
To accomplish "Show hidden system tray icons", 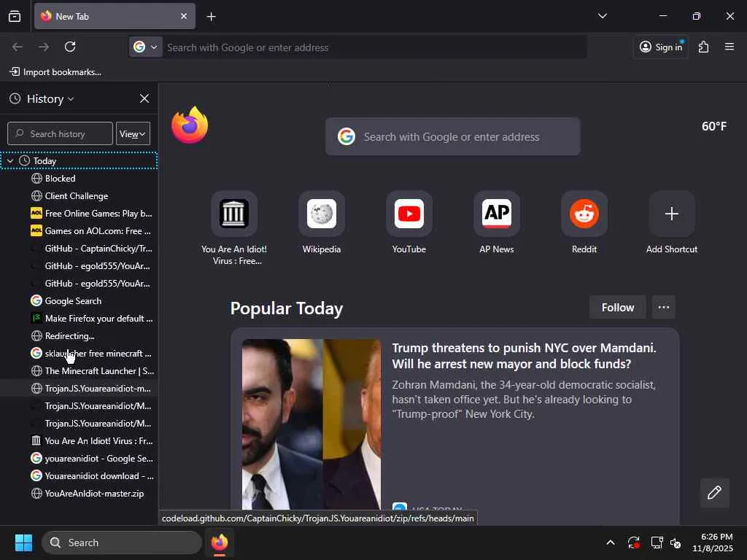I will click(611, 542).
